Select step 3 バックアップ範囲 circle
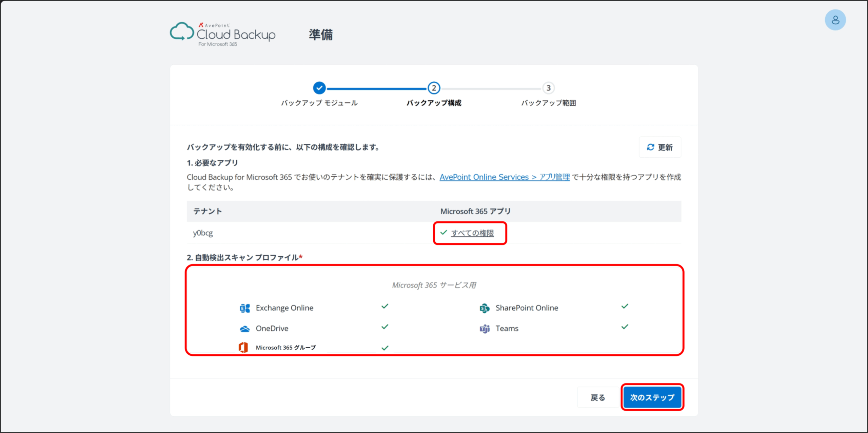This screenshot has width=868, height=433. point(548,88)
